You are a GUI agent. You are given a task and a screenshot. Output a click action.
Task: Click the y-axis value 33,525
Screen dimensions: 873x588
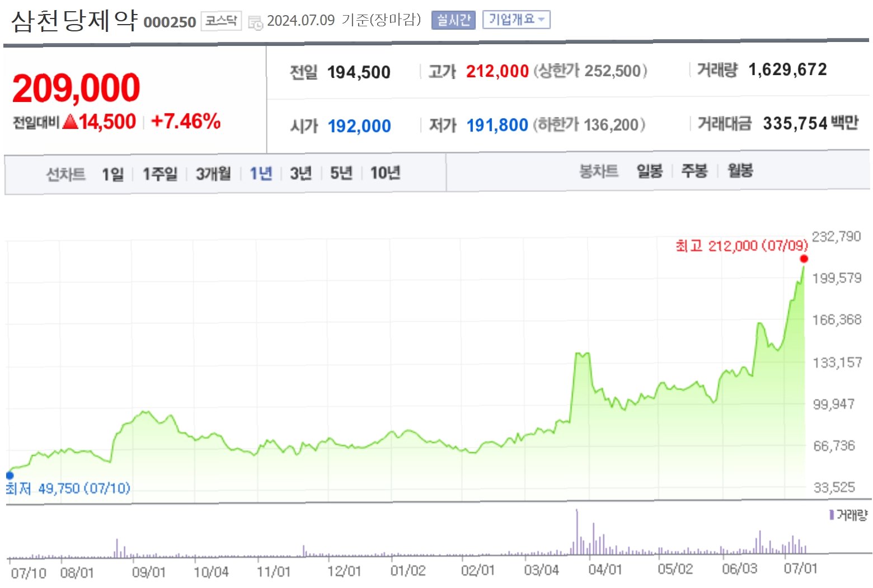point(834,487)
